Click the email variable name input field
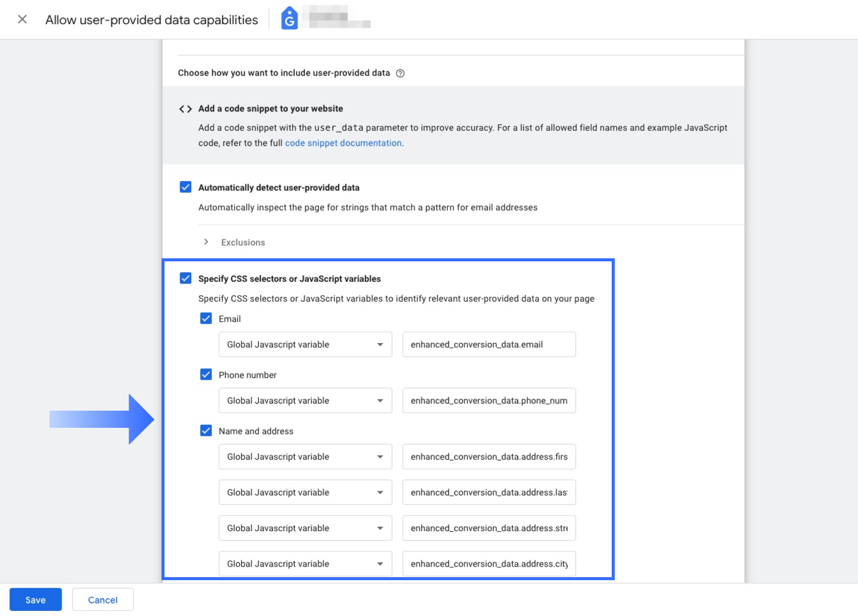858x616 pixels. click(489, 345)
